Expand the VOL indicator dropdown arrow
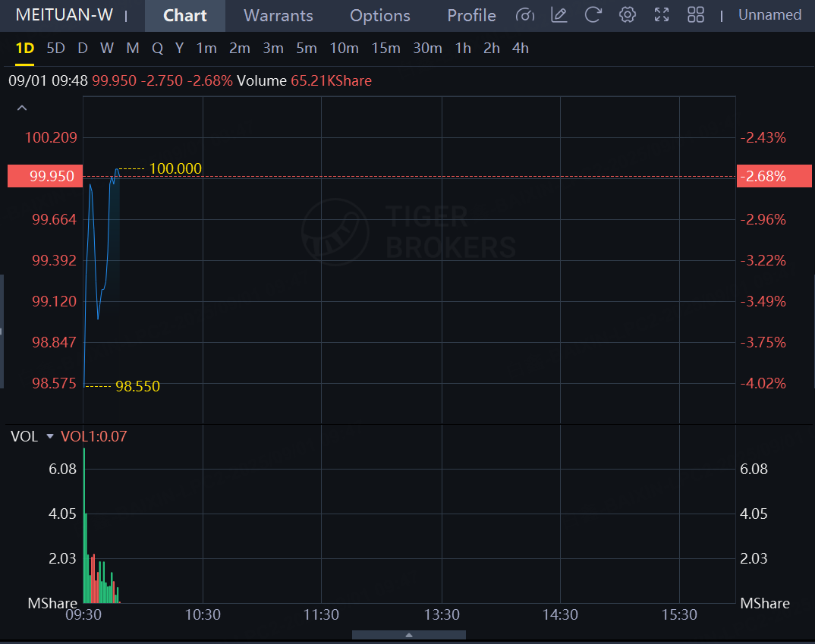Screen dimensions: 815x644 pos(50,436)
